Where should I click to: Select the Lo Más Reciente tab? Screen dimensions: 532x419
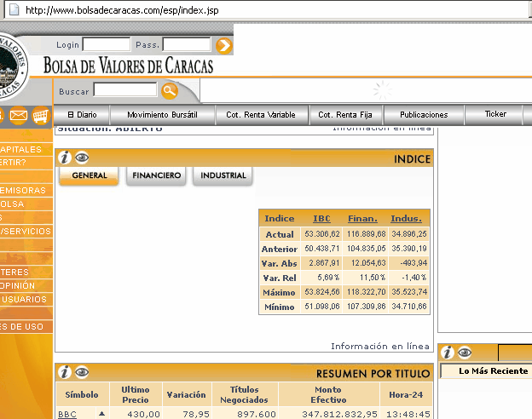493,371
